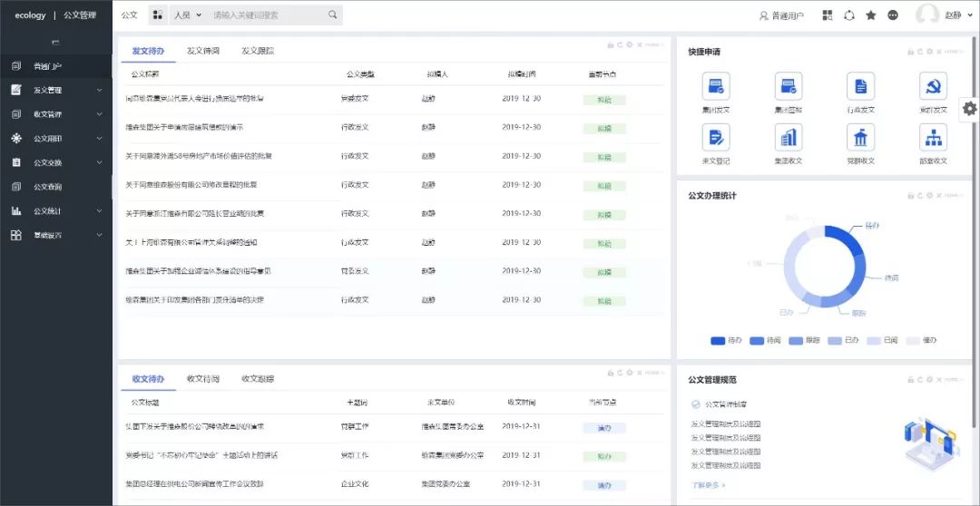980x506 pixels.
Task: Click the 行政发文 quick apply icon
Action: 860,87
